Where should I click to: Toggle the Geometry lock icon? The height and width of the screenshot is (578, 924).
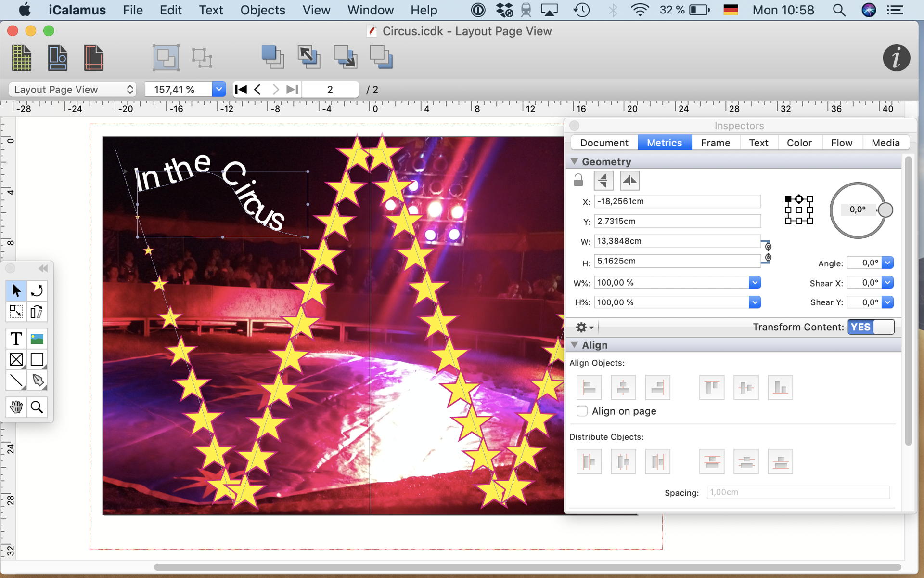tap(578, 181)
